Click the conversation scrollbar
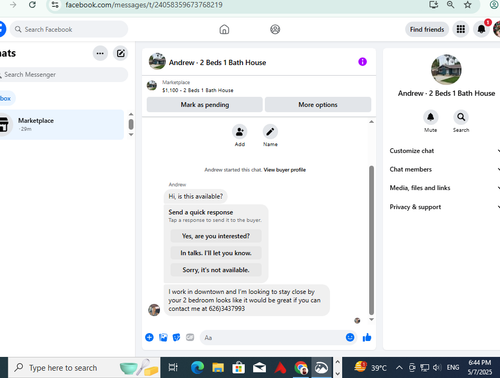 (371, 240)
